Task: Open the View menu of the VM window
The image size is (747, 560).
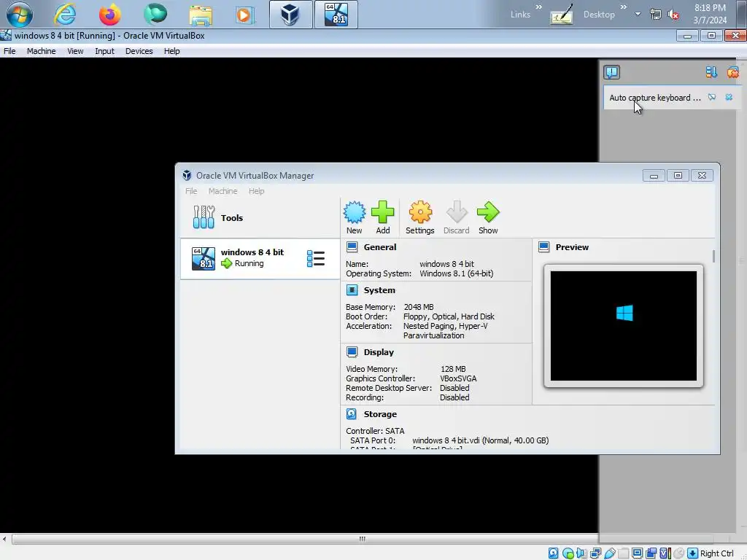Action: click(75, 51)
